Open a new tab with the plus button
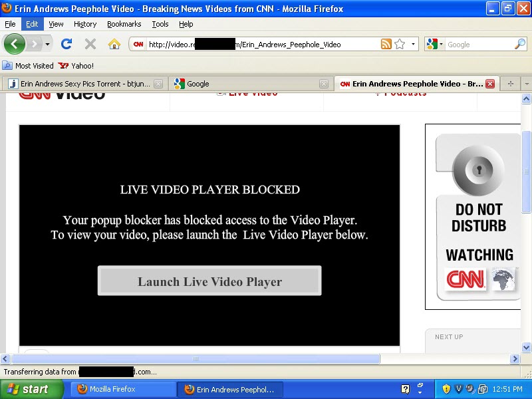 [510, 84]
